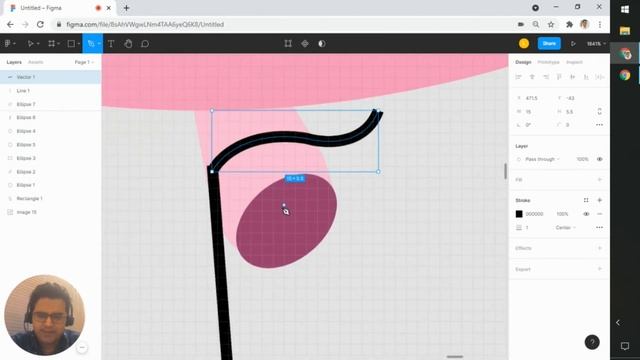The width and height of the screenshot is (640, 360).
Task: Open Windows Start button
Action: [x=625, y=9]
